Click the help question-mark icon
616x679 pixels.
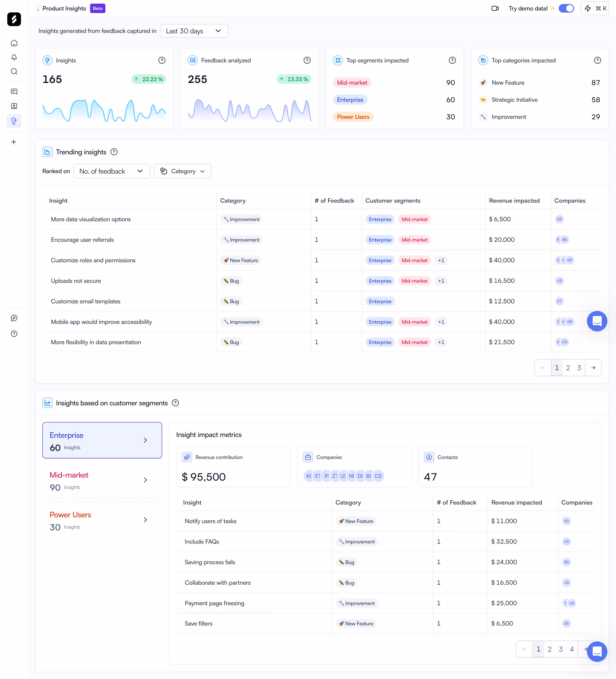coord(14,334)
